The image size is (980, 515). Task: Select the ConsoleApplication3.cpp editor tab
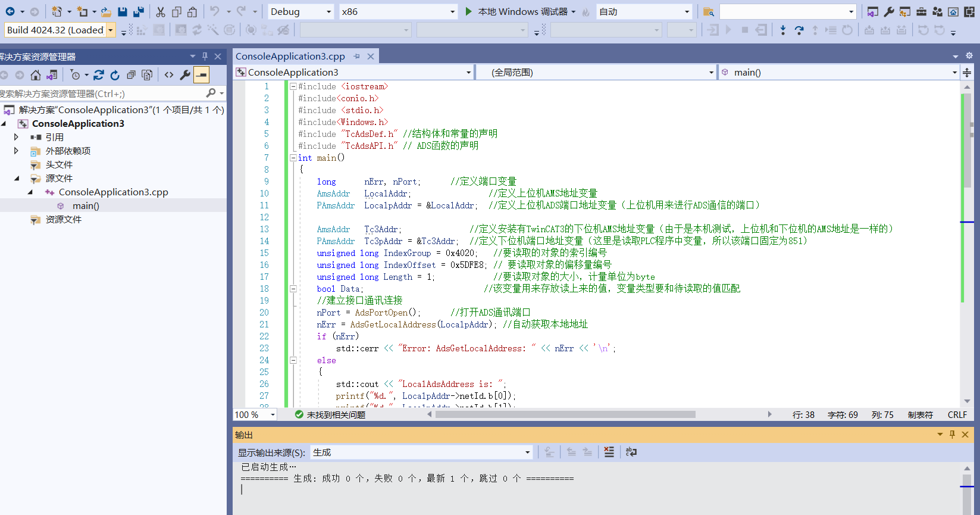click(290, 57)
